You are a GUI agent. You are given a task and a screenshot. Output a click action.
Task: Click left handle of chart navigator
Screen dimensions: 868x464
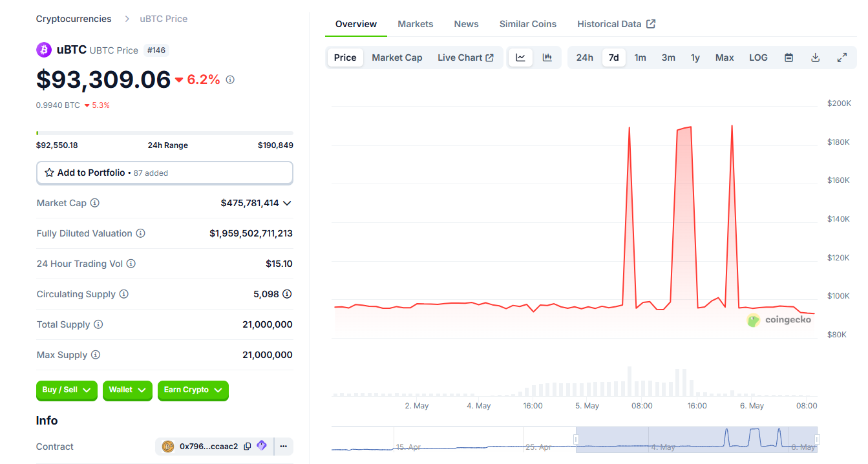(x=576, y=439)
